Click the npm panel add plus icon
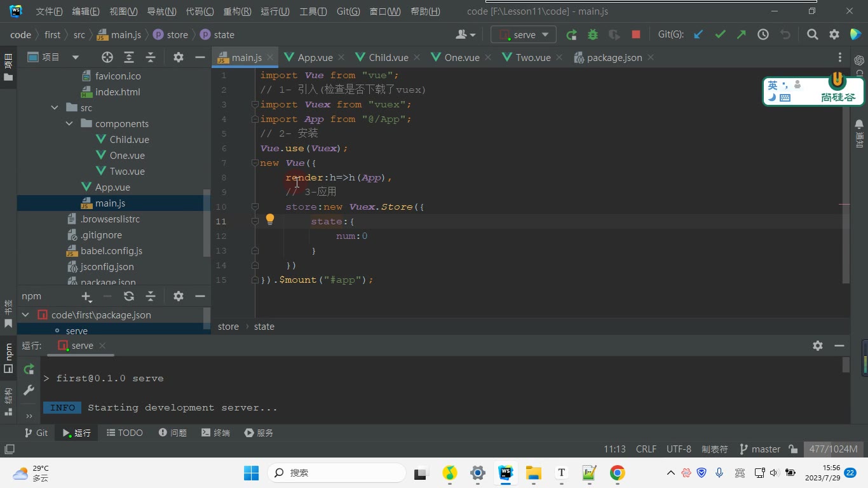868x488 pixels. point(86,296)
